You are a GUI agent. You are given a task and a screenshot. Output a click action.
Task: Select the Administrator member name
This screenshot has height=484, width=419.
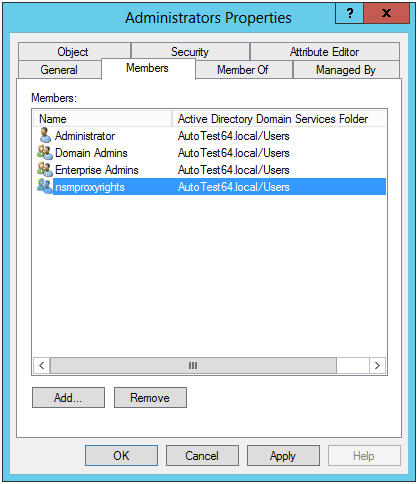(x=85, y=136)
